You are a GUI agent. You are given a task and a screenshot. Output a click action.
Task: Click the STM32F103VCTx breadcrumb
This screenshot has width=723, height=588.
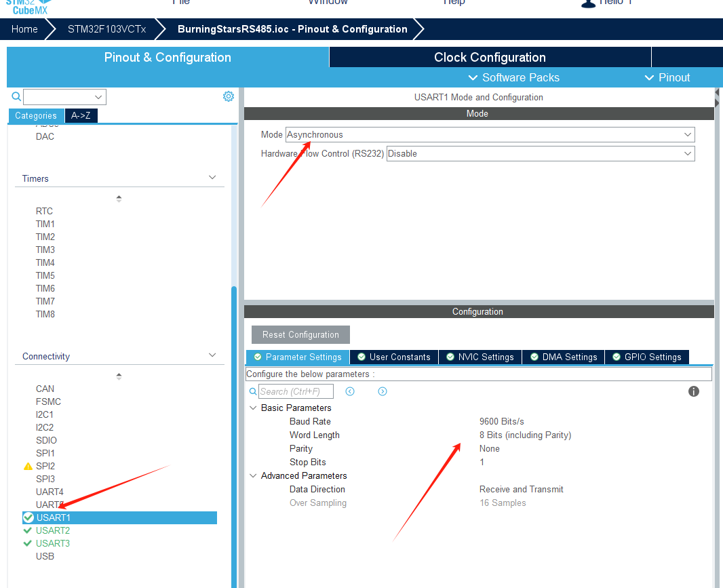tap(107, 29)
